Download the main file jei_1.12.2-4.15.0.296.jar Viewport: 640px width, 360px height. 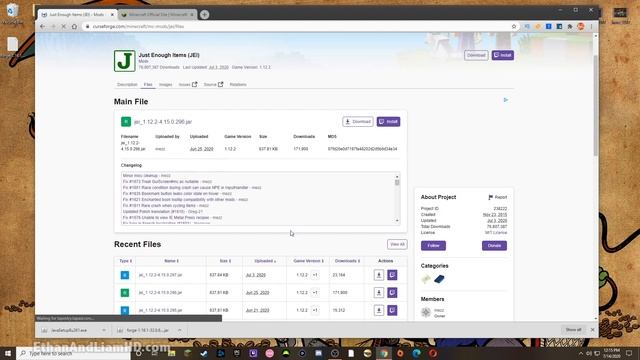(358, 122)
